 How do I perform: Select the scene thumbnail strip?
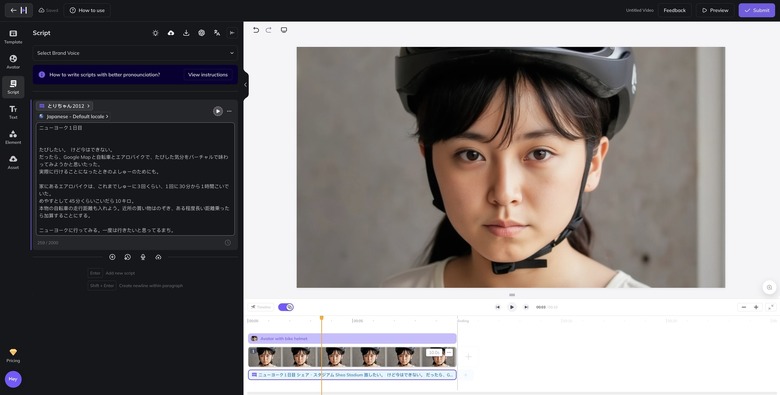(x=352, y=357)
